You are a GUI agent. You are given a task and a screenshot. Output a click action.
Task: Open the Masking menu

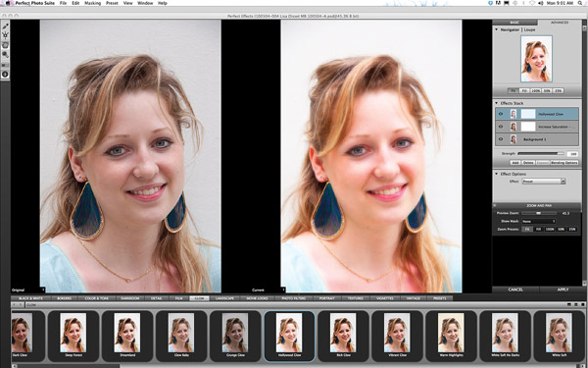coord(93,3)
